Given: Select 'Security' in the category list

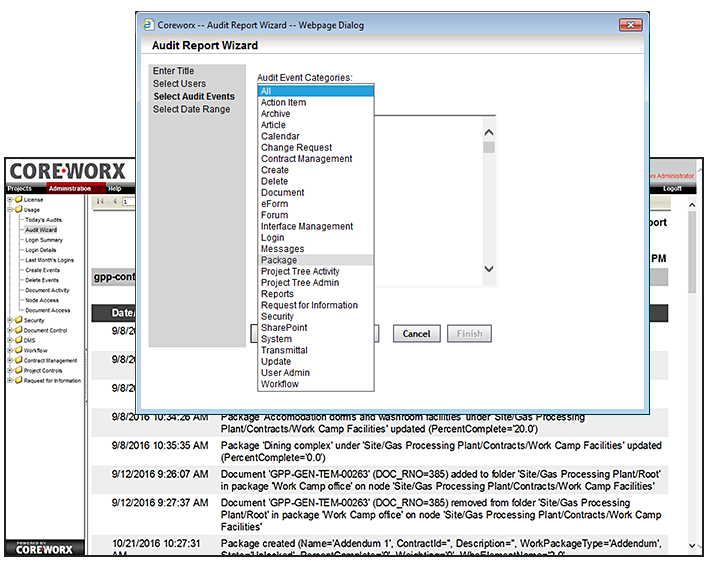Looking at the screenshot, I should (315, 316).
